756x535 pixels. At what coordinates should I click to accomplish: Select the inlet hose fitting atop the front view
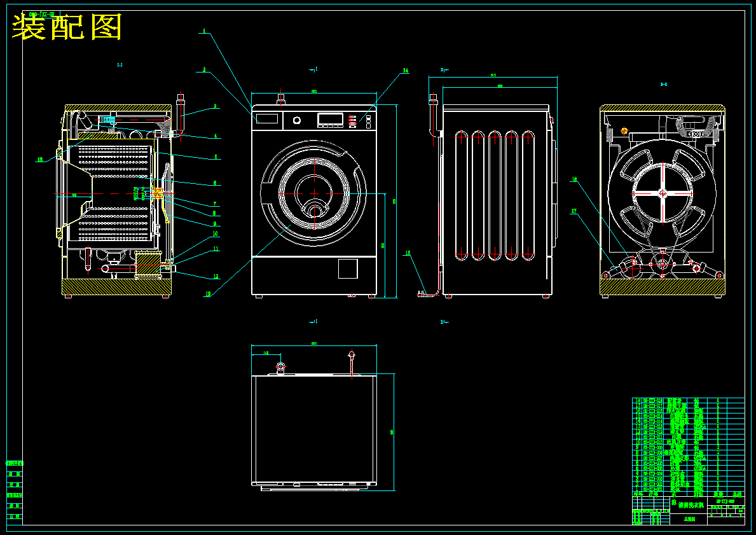click(x=281, y=99)
